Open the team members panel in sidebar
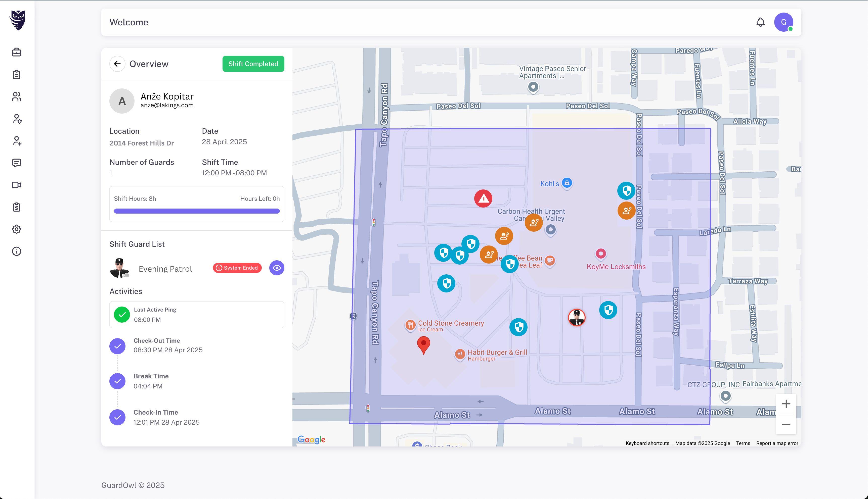868x499 pixels. pyautogui.click(x=17, y=97)
